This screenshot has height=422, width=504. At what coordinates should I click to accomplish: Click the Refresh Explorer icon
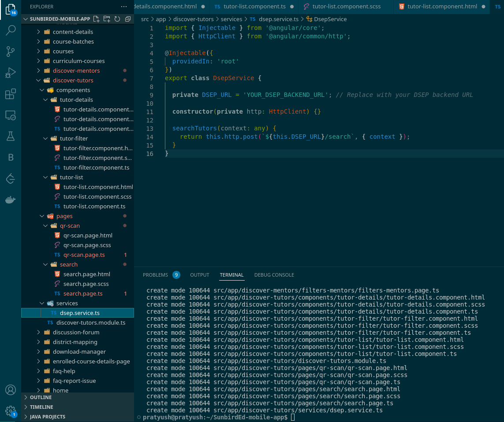(x=117, y=19)
